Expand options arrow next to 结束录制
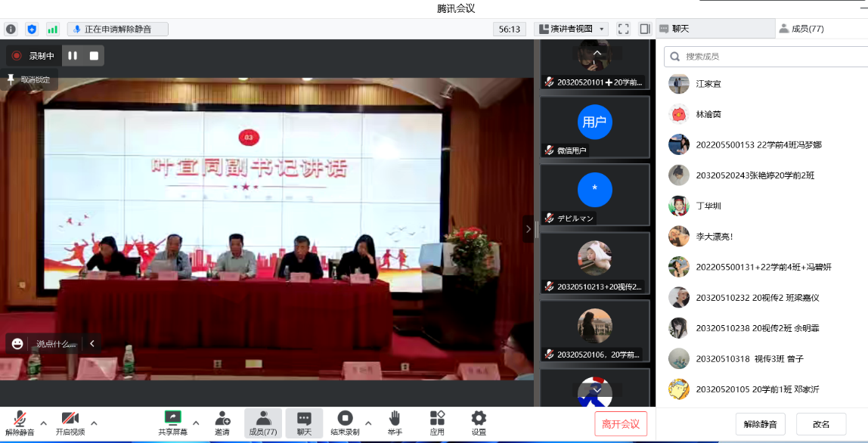868x443 pixels. [x=368, y=423]
